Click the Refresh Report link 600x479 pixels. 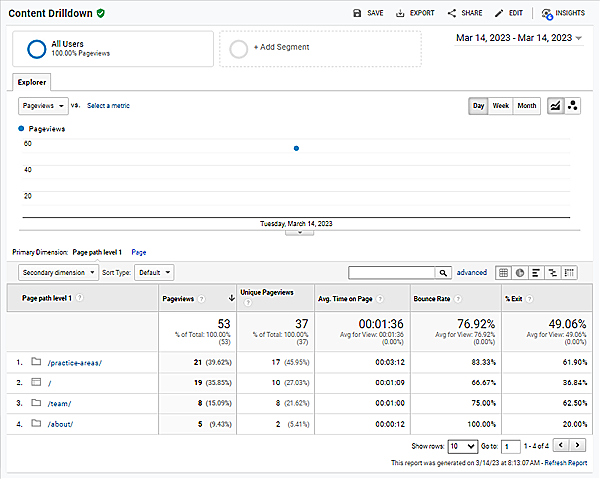click(x=566, y=463)
